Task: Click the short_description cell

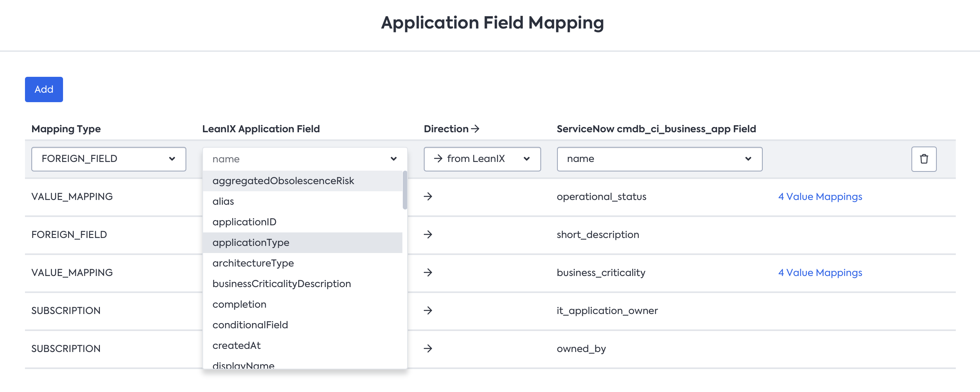Action: pos(598,235)
